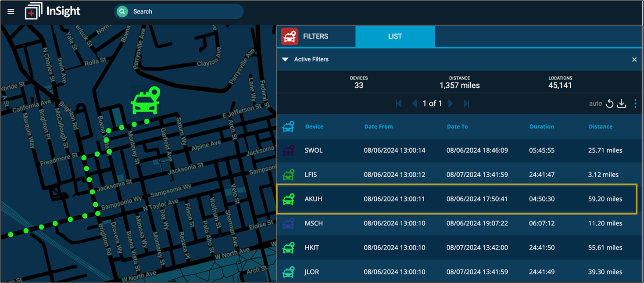This screenshot has height=283, width=644.
Task: Click the blue vehicle icon beside MSCH
Action: point(288,223)
